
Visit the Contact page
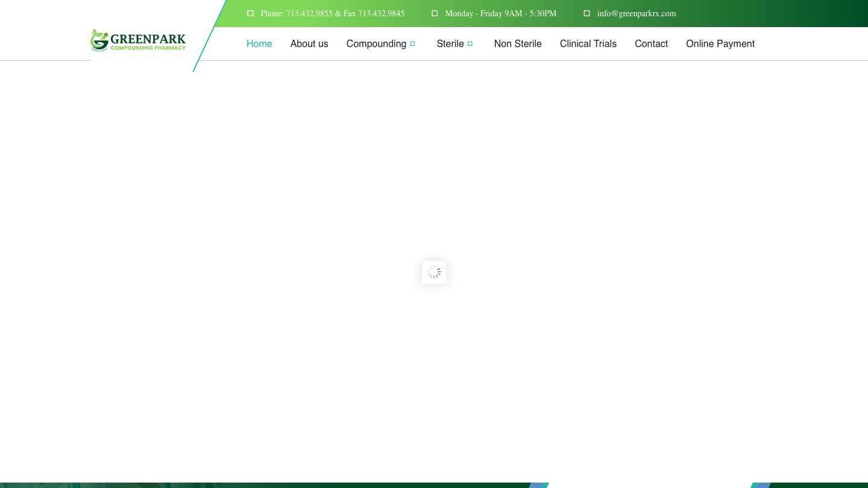pos(651,43)
